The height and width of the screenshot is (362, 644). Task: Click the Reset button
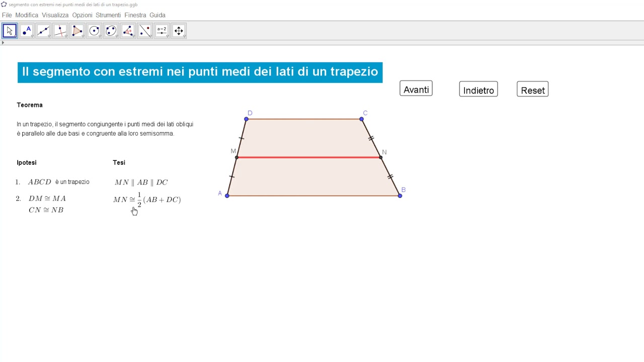533,89
